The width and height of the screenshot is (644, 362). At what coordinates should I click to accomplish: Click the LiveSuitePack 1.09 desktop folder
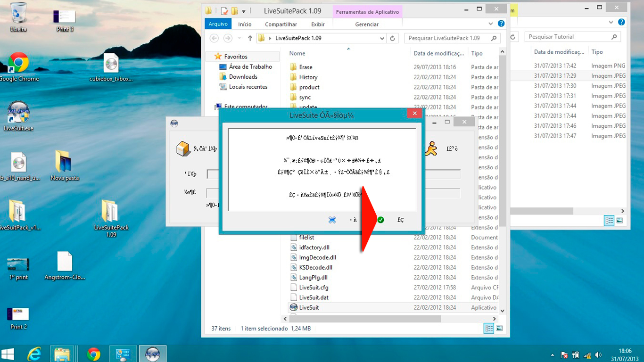[111, 218]
